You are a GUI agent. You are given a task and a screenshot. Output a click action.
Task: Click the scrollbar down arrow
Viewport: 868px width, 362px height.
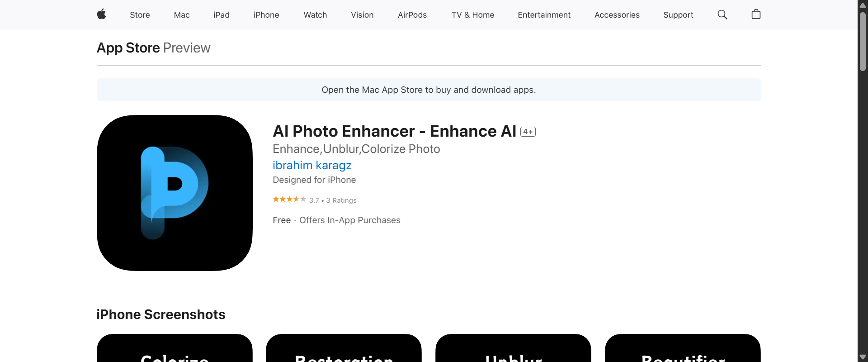coord(863,357)
